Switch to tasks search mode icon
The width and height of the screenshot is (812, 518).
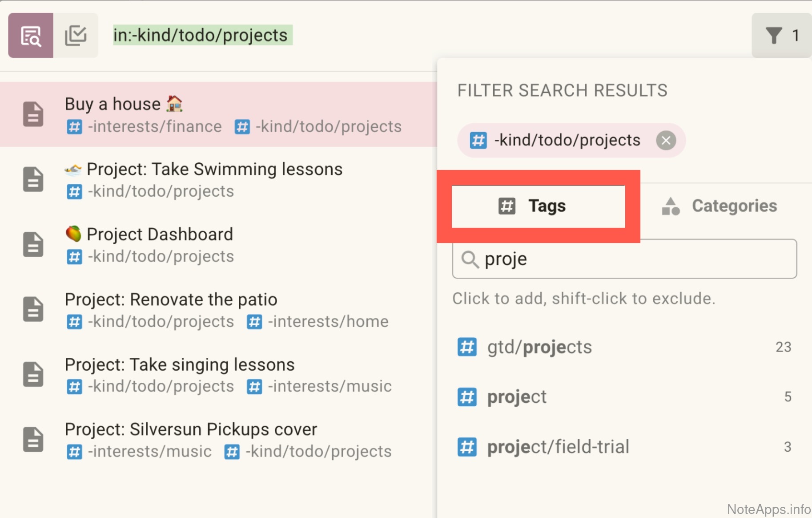tap(76, 36)
